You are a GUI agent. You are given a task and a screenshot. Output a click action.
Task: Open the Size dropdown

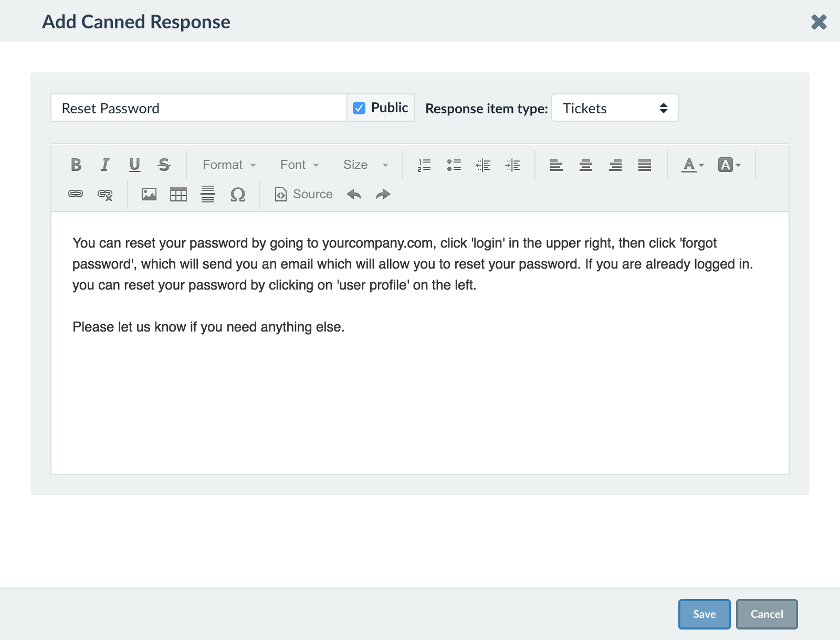tap(365, 165)
